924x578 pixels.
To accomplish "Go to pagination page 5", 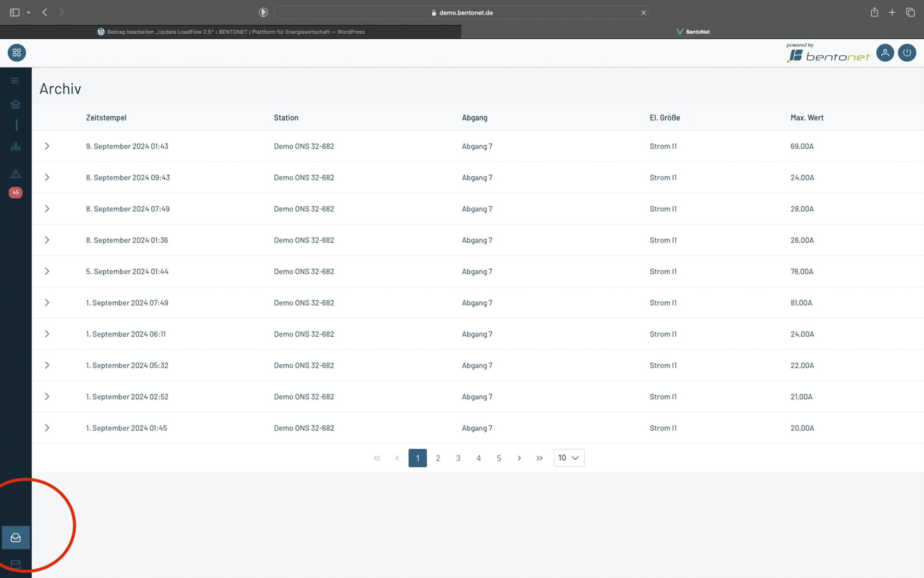I will pos(499,458).
